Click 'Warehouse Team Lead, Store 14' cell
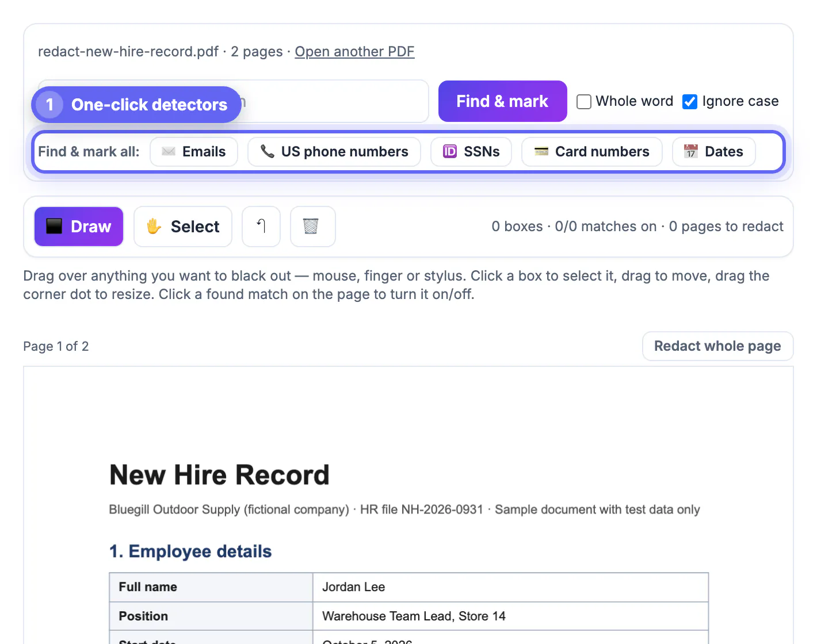This screenshot has height=644, width=817. [x=511, y=616]
